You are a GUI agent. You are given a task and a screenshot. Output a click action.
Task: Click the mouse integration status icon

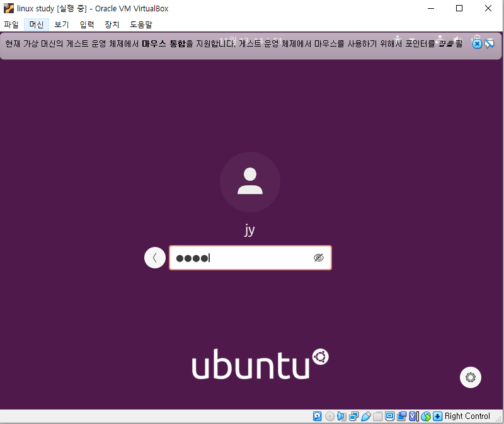[426, 416]
